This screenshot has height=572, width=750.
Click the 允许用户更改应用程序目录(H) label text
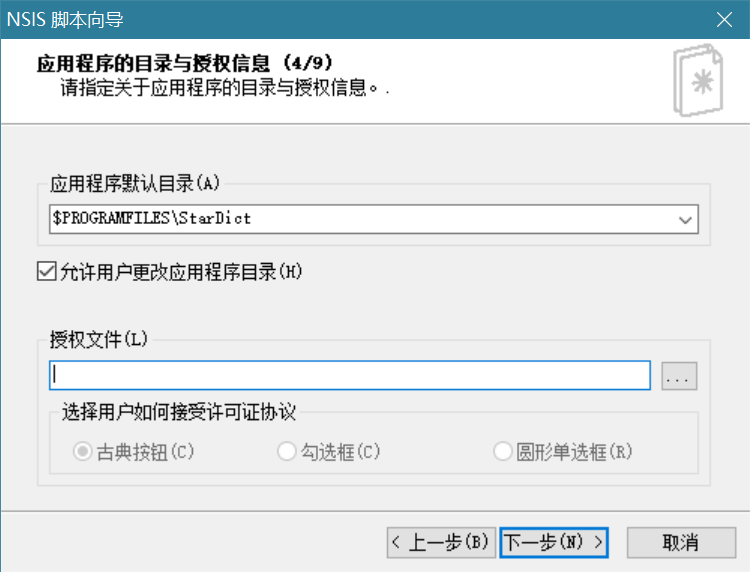(x=181, y=271)
